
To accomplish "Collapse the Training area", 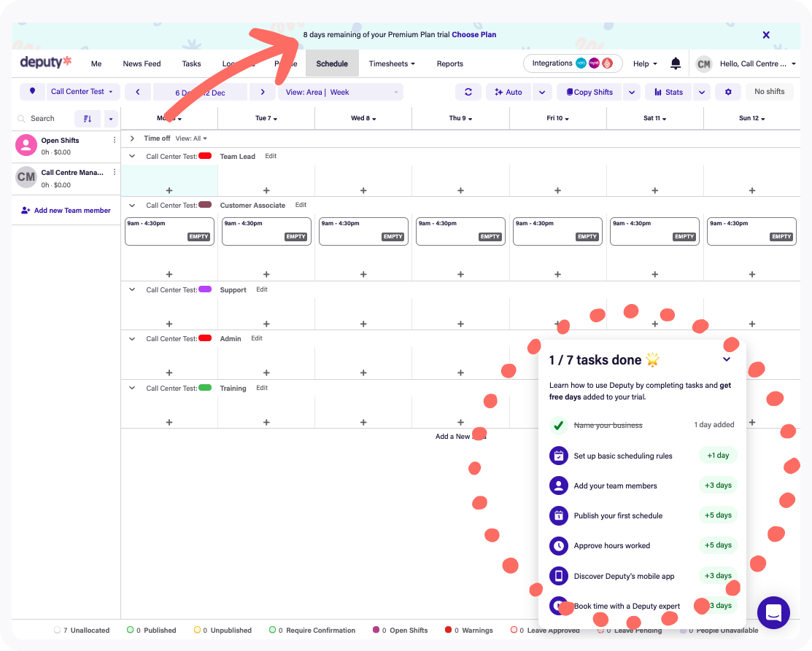I will (132, 388).
